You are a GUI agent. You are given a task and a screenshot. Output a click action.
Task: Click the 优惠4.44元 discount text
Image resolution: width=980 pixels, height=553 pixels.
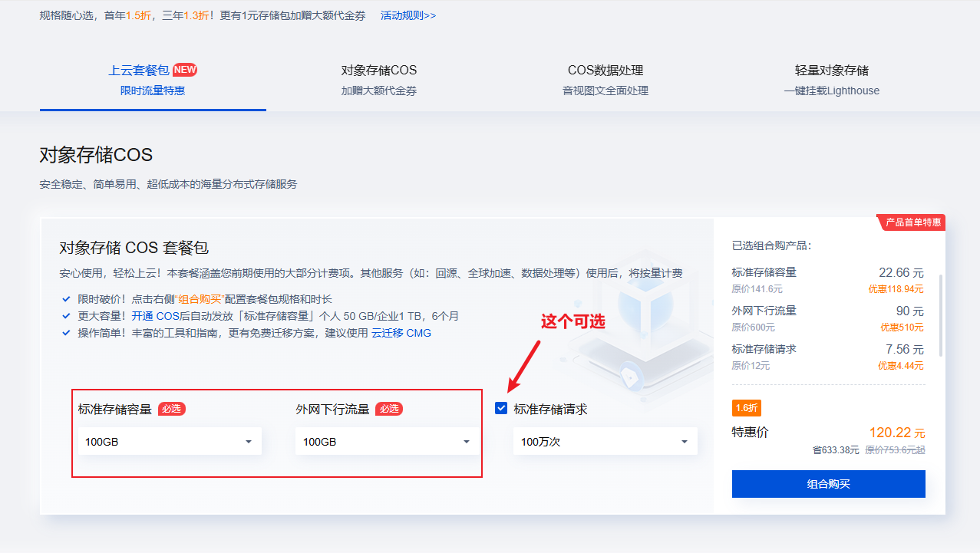click(x=901, y=366)
